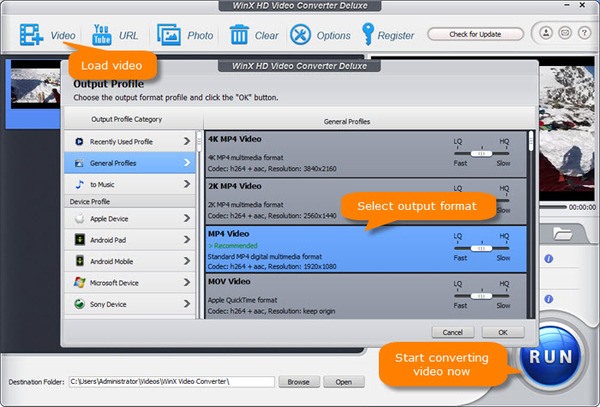This screenshot has height=407, width=600.
Task: Click the Register key icon
Action: point(362,35)
